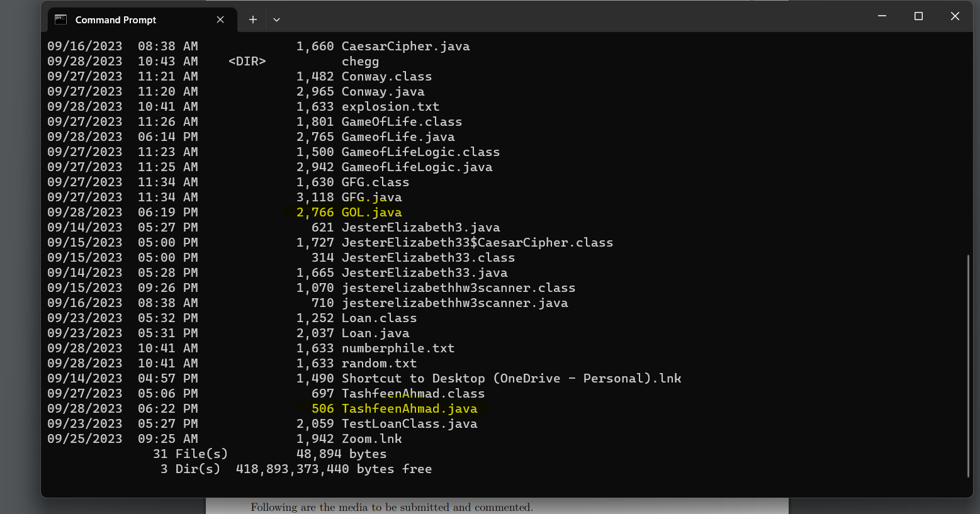Open the new tab dropdown chevron
Screen dimensions: 980x514
coord(276,20)
